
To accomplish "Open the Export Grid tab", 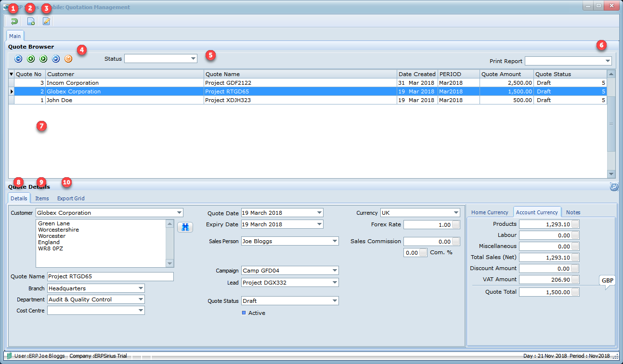I will coord(71,198).
